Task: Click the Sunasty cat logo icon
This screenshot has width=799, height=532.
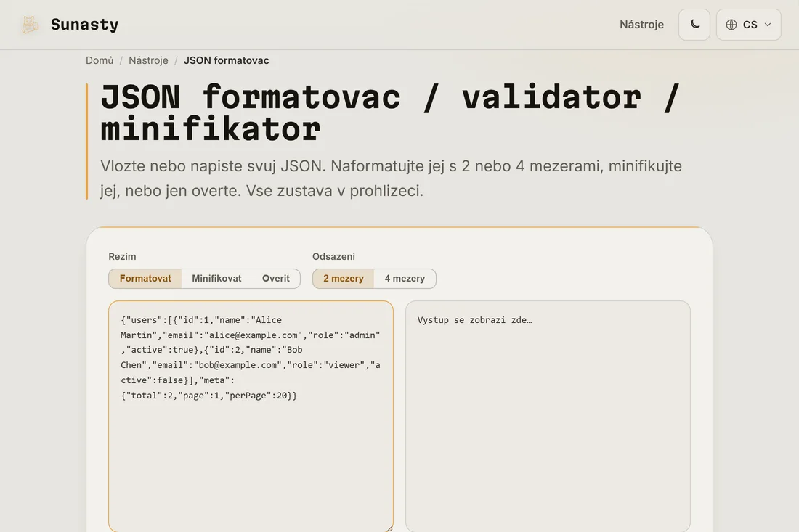Action: coord(30,25)
